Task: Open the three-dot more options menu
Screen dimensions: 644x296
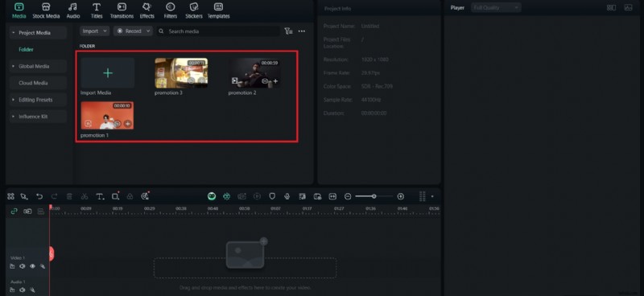Action: tap(301, 31)
